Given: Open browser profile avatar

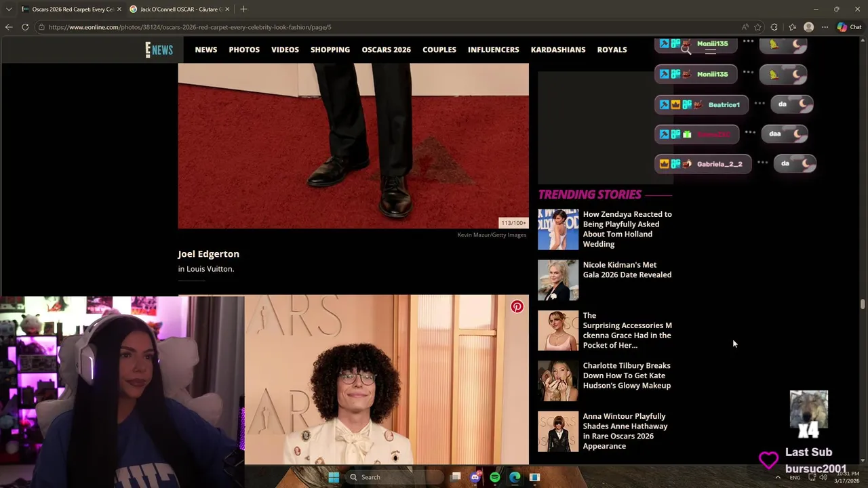Looking at the screenshot, I should (808, 27).
